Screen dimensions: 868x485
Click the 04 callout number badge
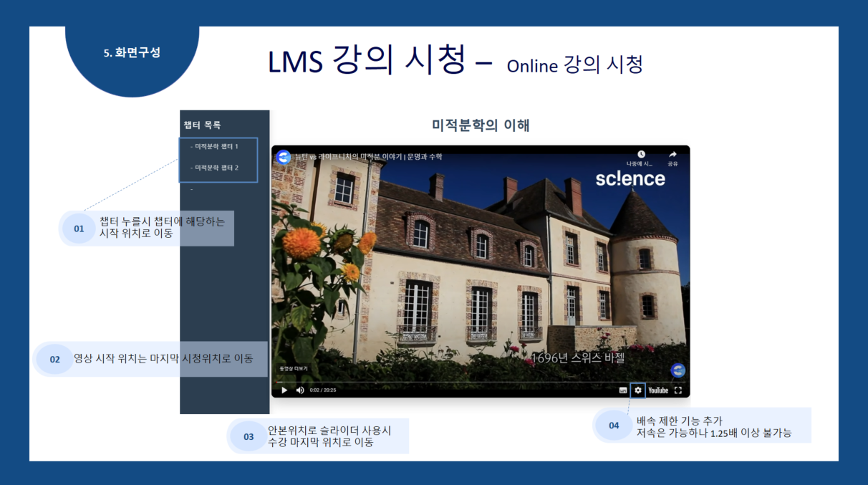coord(614,426)
